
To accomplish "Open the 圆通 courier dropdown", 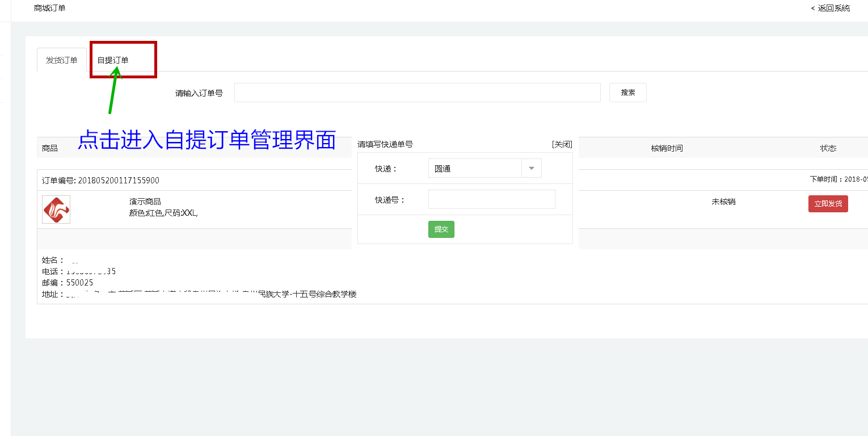I will click(x=474, y=169).
